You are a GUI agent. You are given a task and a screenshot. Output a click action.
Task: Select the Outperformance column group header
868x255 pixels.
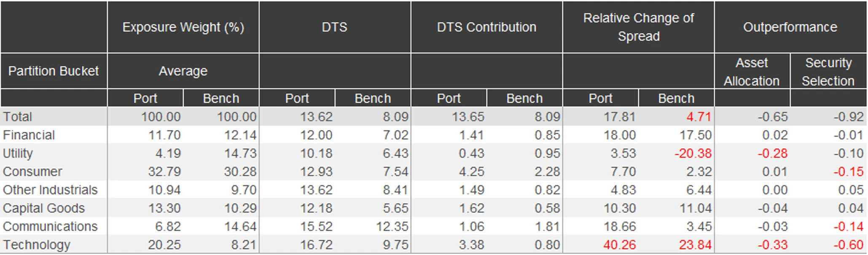(790, 27)
